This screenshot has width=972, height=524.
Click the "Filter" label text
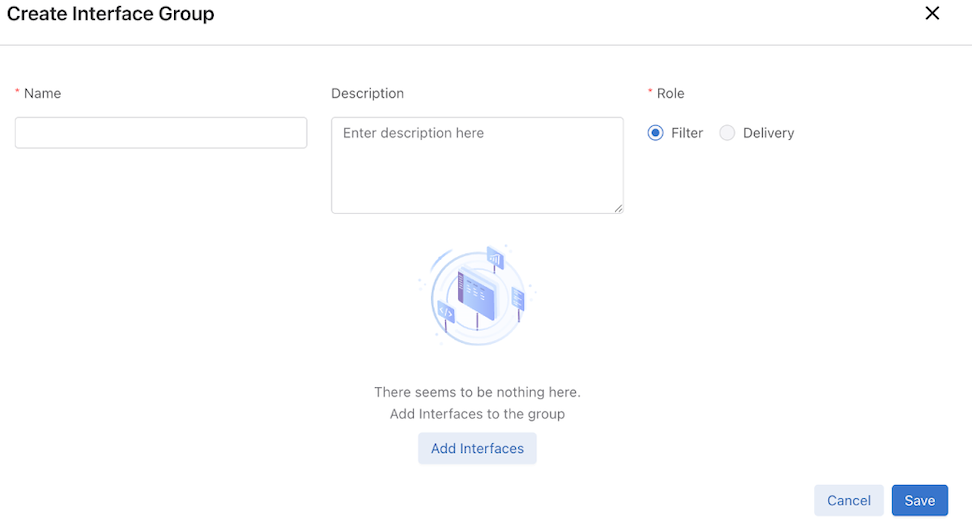(x=687, y=133)
